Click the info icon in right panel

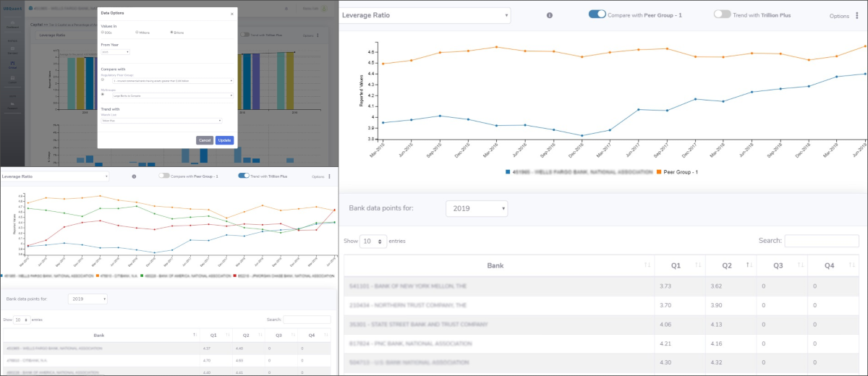click(550, 15)
